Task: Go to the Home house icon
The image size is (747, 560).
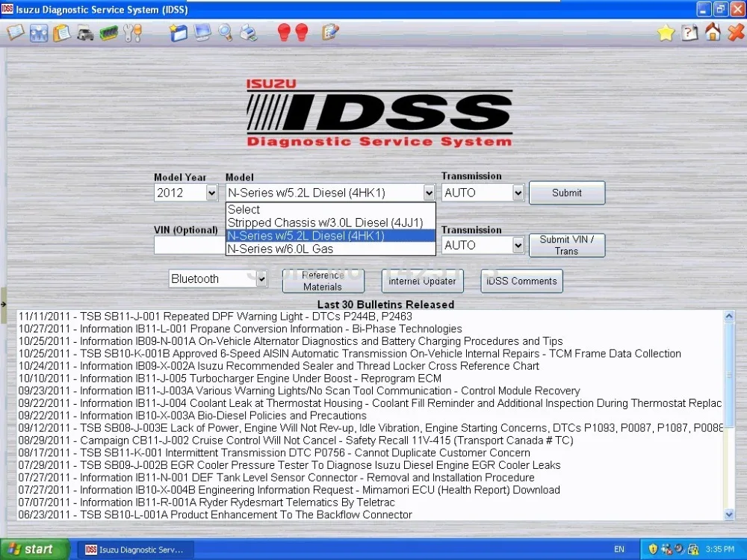Action: pyautogui.click(x=713, y=32)
